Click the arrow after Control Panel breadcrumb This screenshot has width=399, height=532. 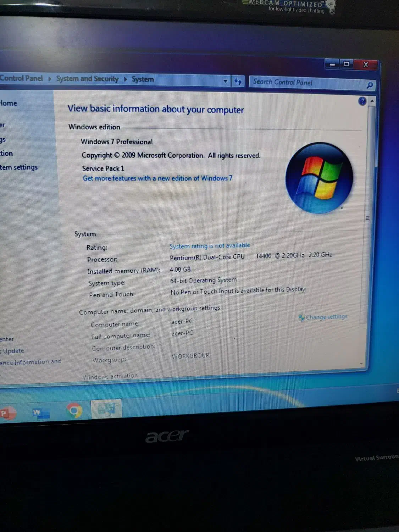point(49,78)
